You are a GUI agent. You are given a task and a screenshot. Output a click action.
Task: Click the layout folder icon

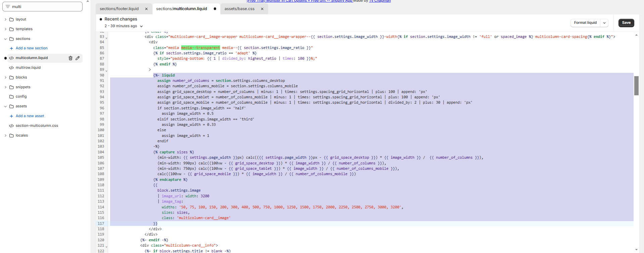[11, 19]
